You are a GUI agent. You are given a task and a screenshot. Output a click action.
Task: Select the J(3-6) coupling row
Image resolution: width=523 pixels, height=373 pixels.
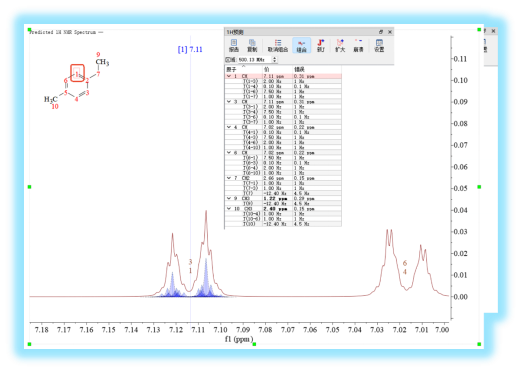(283, 117)
